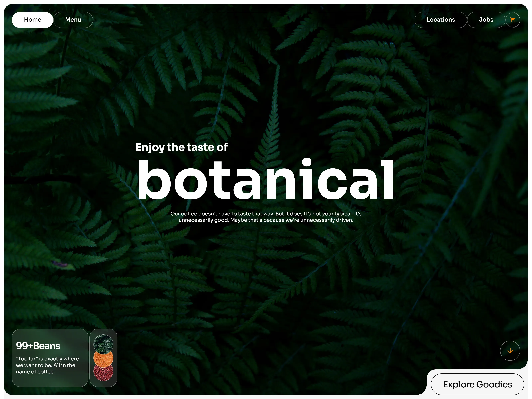
Task: Click the "Enjoy the taste of" subtitle
Action: 181,147
